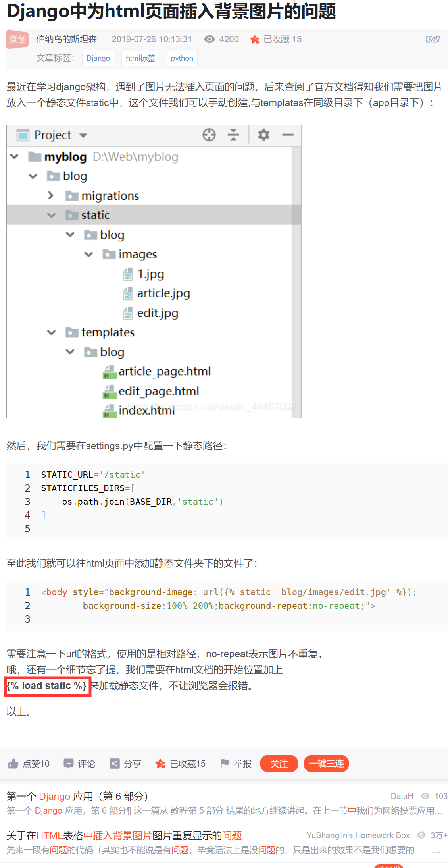Click the thumbs-up like icon
This screenshot has width=448, height=868.
[x=13, y=764]
